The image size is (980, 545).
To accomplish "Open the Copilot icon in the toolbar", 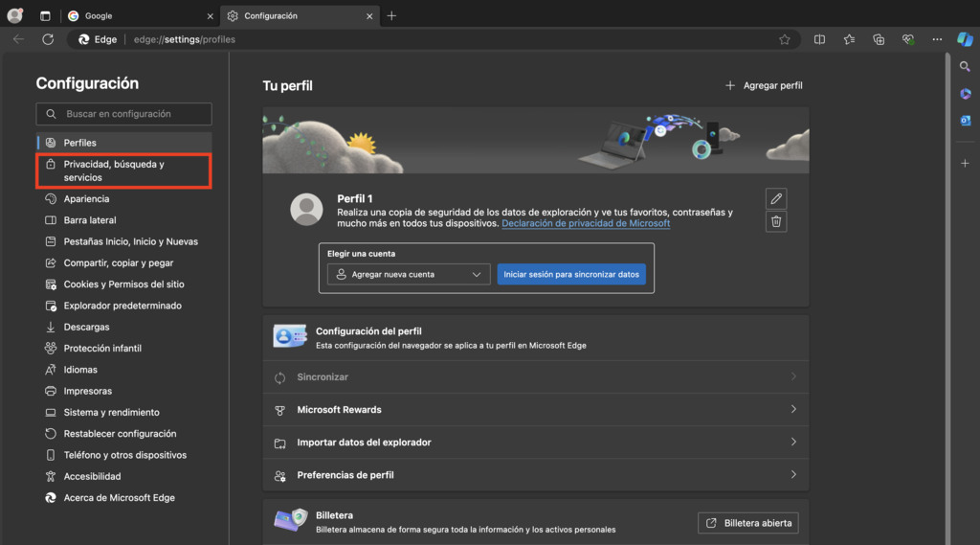I will pos(965,39).
